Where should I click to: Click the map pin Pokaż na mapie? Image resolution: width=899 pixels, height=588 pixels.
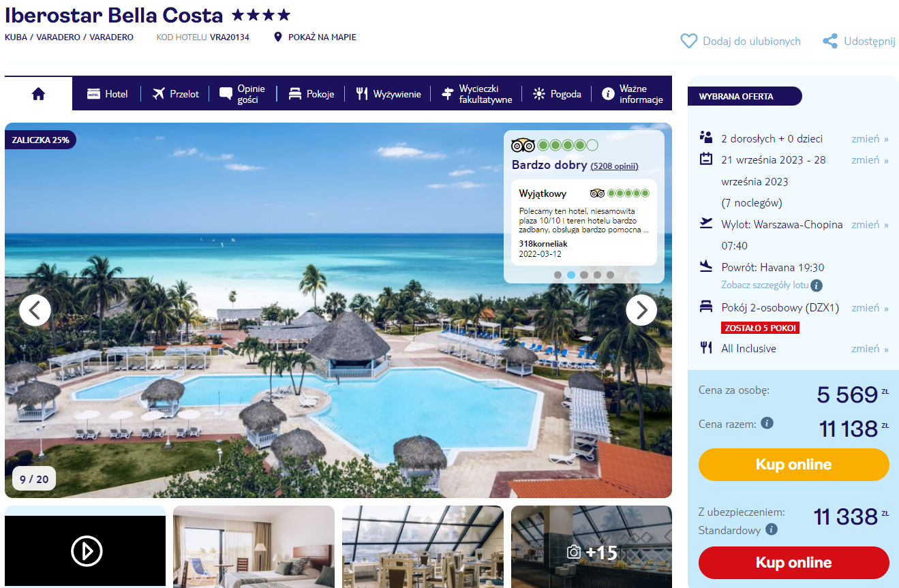click(x=277, y=37)
